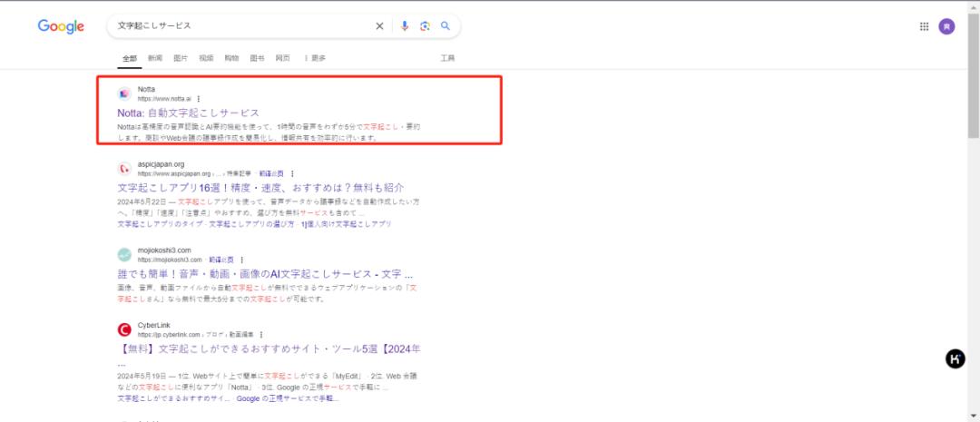Image resolution: width=980 pixels, height=422 pixels.
Task: Click the page vertical scrollbar thumb
Action: pyautogui.click(x=973, y=75)
